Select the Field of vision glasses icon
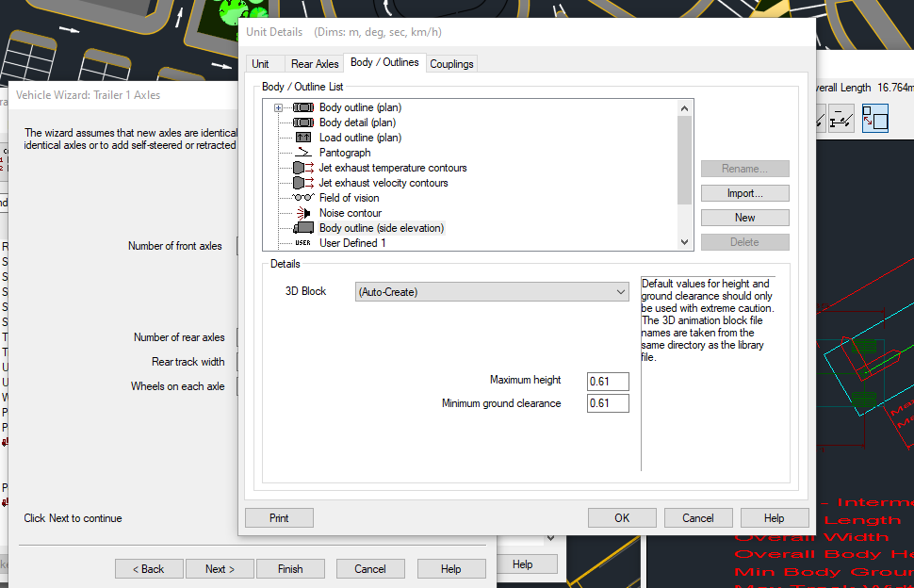Viewport: 914px width, 588px height. pyautogui.click(x=303, y=198)
